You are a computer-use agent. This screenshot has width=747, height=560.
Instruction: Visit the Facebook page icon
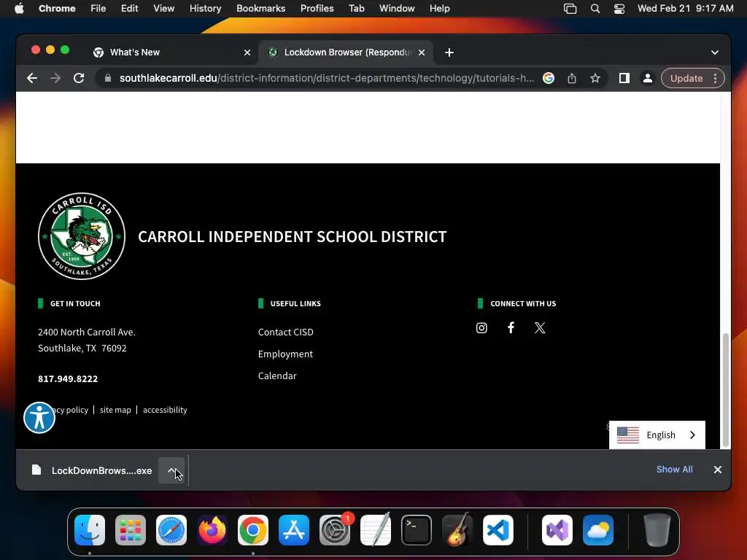pyautogui.click(x=511, y=327)
